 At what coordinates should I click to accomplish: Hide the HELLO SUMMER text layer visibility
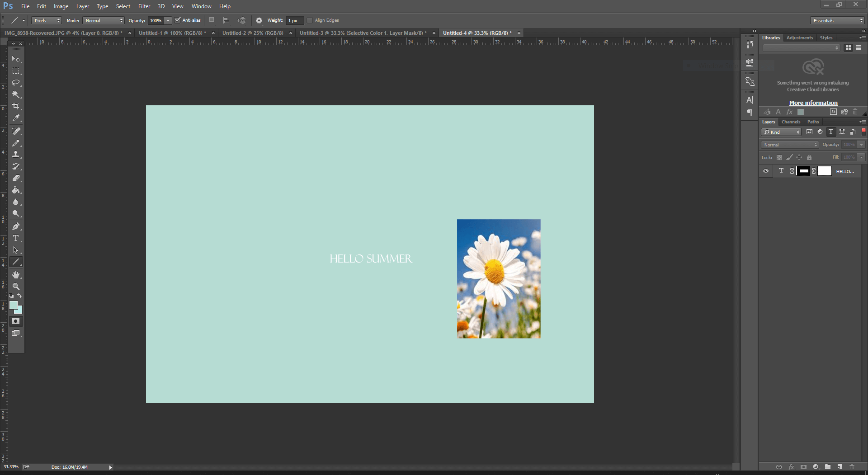point(766,171)
